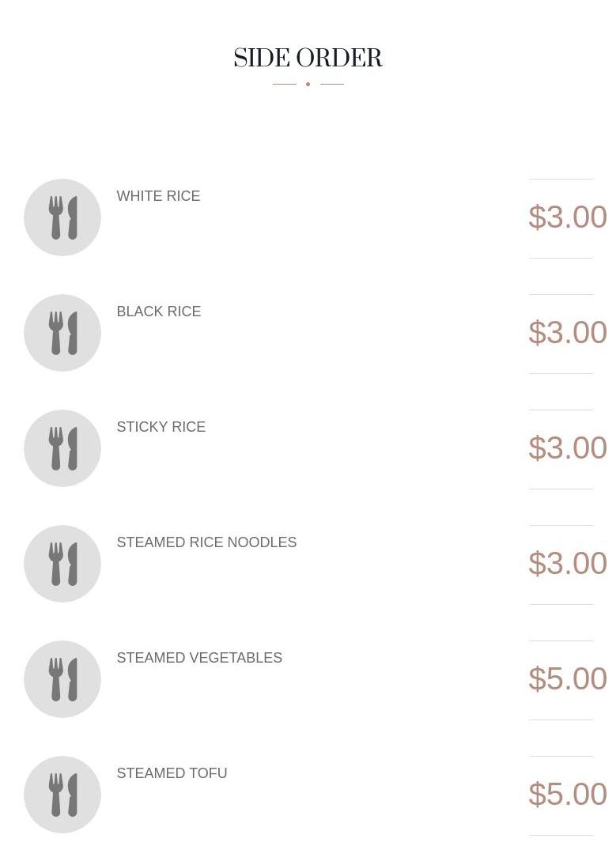
Task: Click the decorative divider under Side Order
Action: (x=308, y=84)
